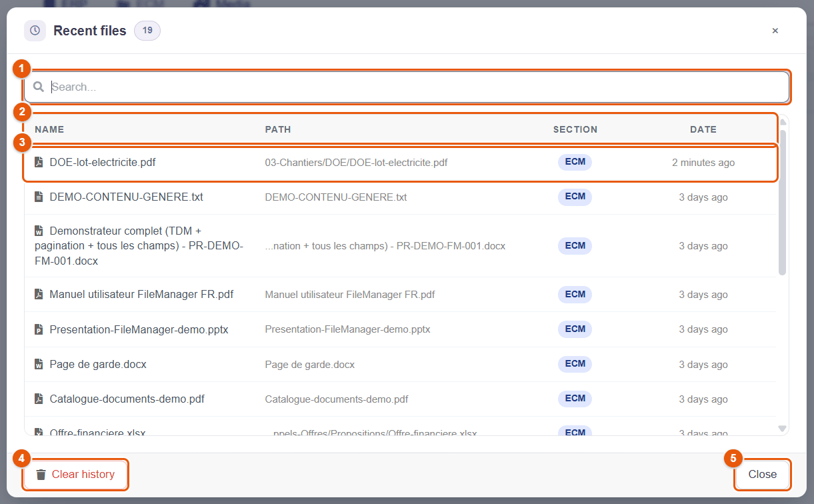814x504 pixels.
Task: Open DEMO-CONTENU-GENERE.txt file name
Action: point(127,197)
